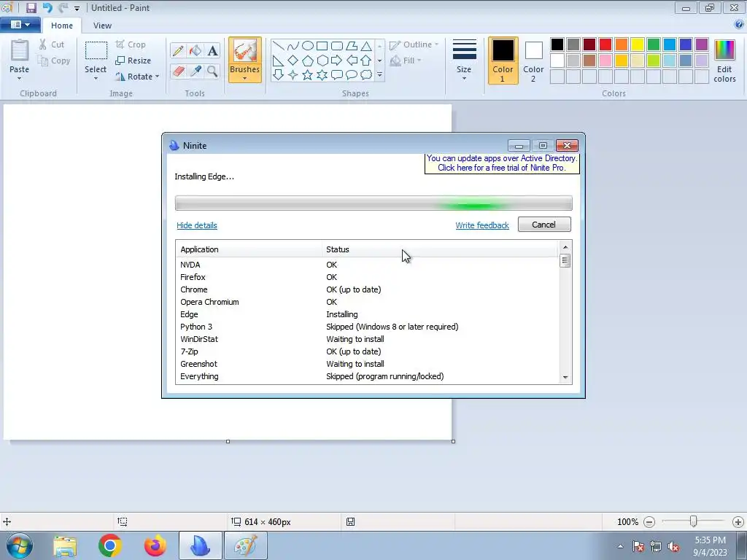The height and width of the screenshot is (560, 747).
Task: Choose the Triangle shape
Action: click(366, 46)
